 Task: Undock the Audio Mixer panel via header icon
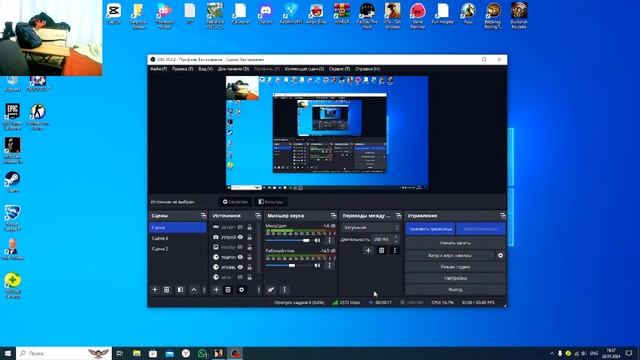tap(333, 216)
